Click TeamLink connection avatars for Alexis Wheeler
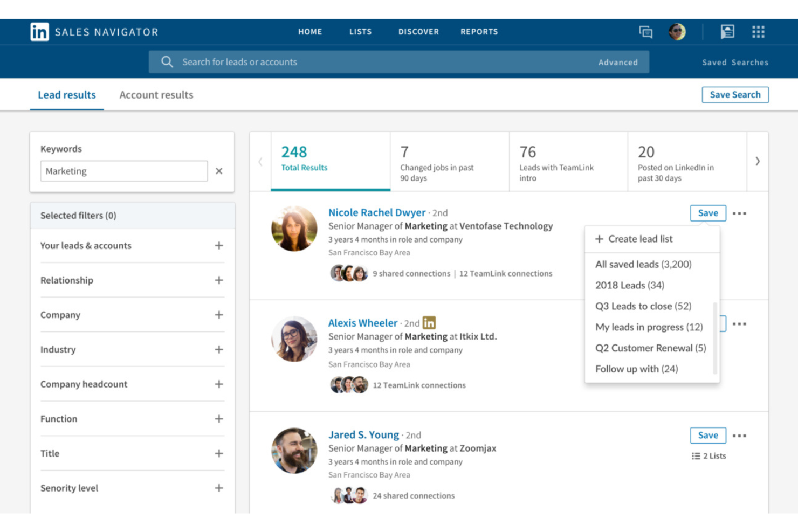This screenshot has height=532, width=798. tap(349, 385)
